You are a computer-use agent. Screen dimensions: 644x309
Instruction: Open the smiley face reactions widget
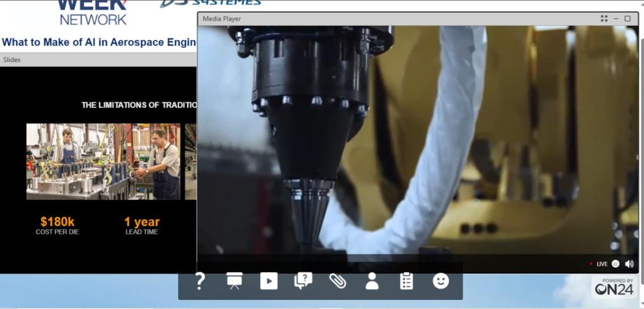pyautogui.click(x=441, y=281)
